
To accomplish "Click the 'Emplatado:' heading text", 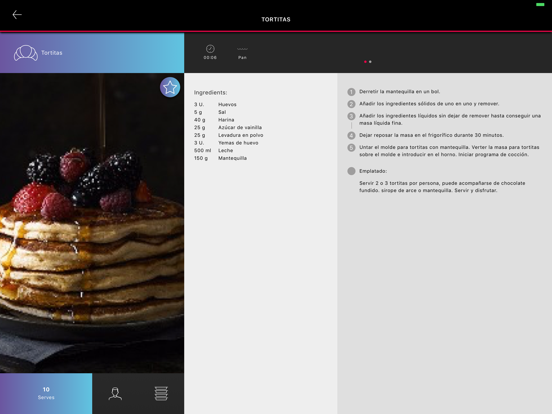I will [x=373, y=171].
